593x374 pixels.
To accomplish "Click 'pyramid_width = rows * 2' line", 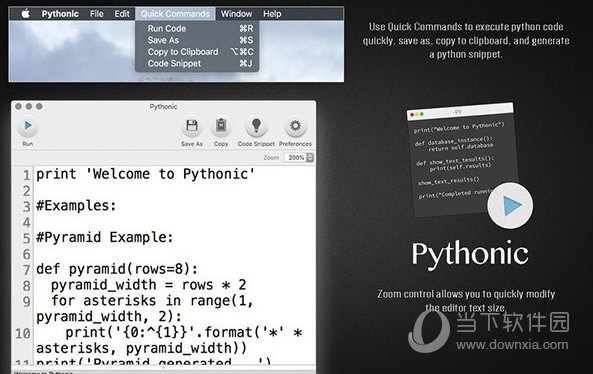I will pos(149,285).
